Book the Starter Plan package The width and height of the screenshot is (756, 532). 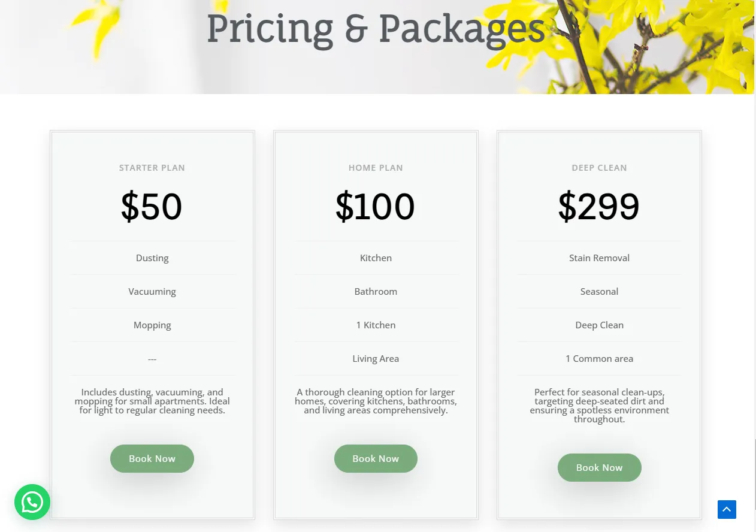coord(152,458)
